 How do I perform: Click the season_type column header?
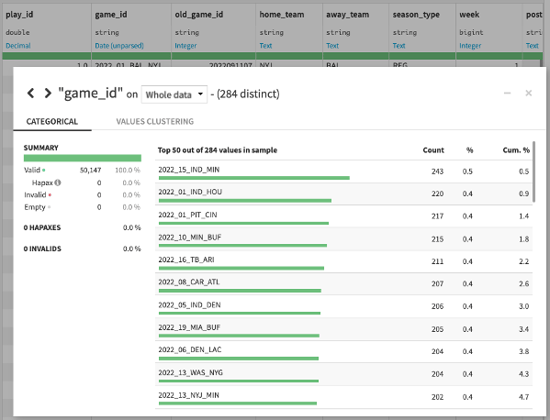(x=416, y=15)
